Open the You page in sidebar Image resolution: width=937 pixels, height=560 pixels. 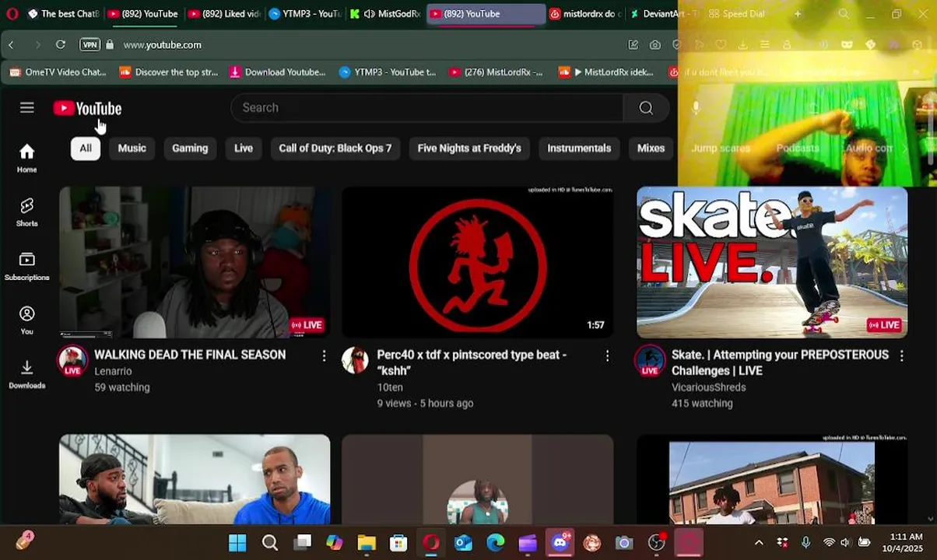(27, 320)
